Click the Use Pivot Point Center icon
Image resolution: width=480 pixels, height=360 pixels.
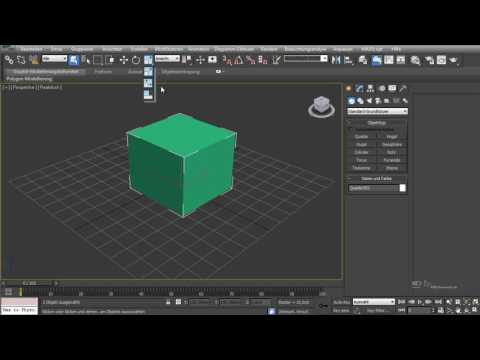tap(188, 60)
